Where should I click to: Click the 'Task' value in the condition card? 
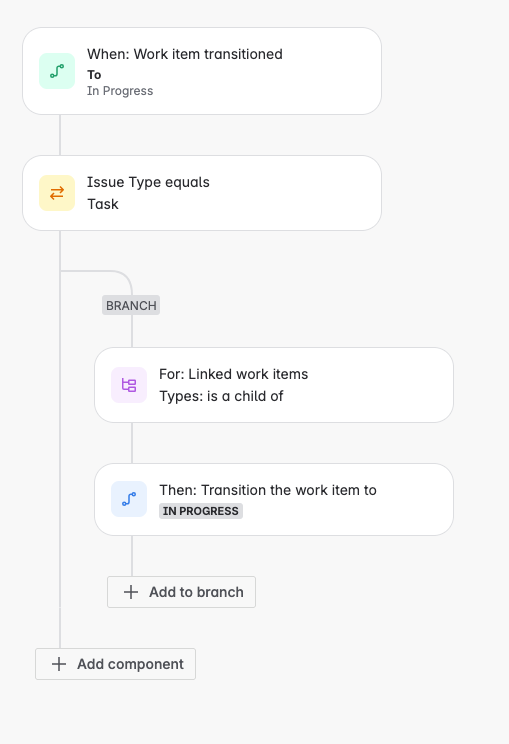pos(102,204)
